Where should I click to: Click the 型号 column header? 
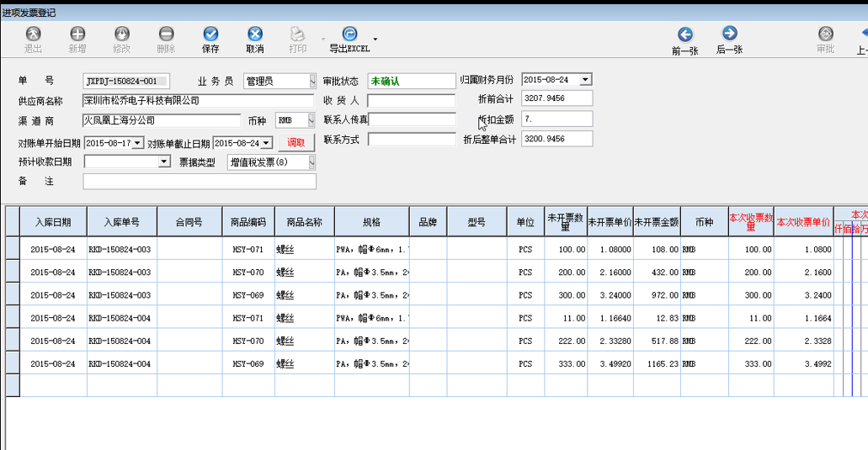click(x=477, y=222)
